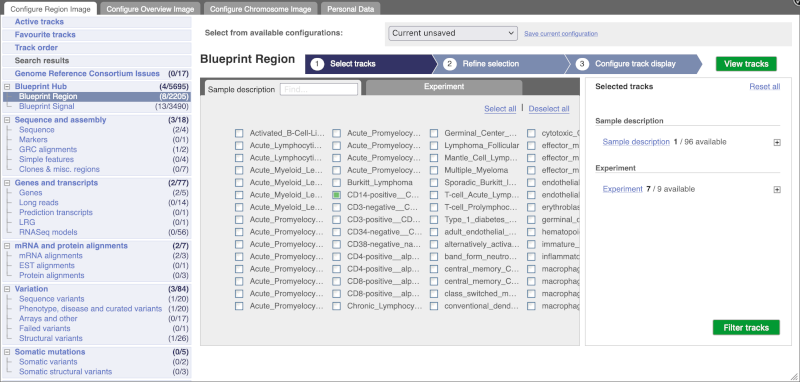800x382 pixels.
Task: Open Protein alignments subcategory
Action: tap(52, 275)
